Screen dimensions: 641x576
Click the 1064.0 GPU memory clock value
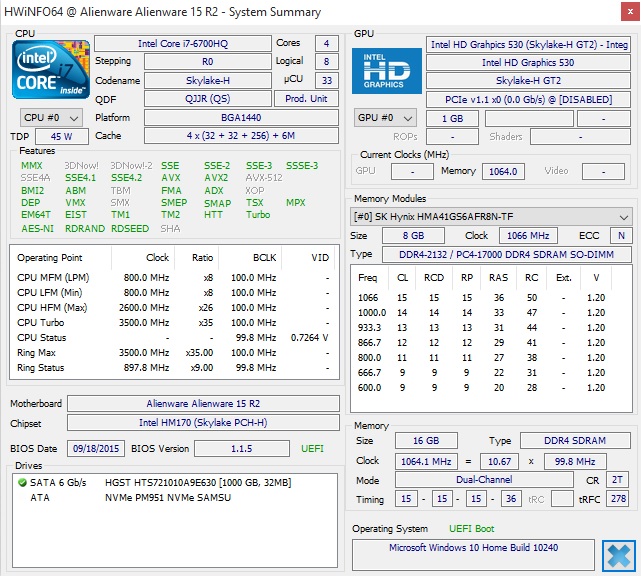[503, 171]
